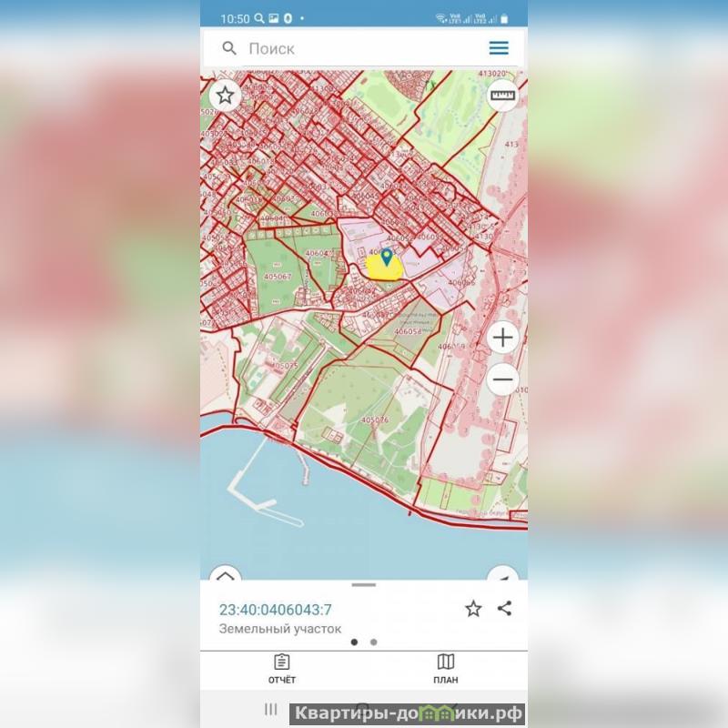Select the first page indicator dot
728x728 pixels.
[354, 642]
